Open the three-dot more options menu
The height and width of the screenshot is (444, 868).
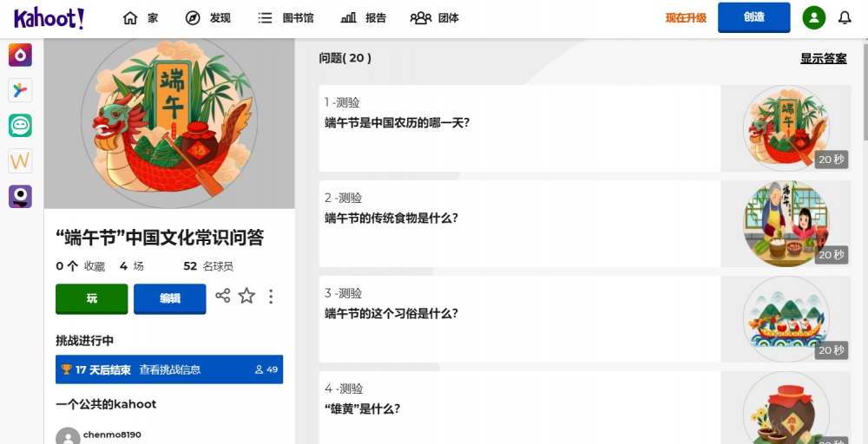(x=271, y=297)
